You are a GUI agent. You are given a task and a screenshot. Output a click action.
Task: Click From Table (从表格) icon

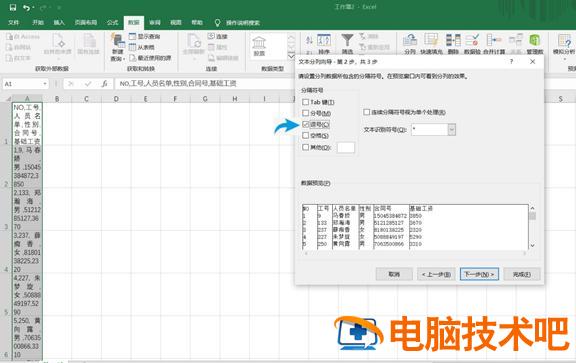tap(133, 47)
